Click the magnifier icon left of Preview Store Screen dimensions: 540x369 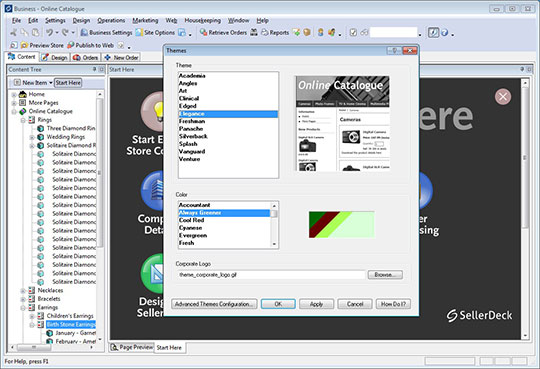(13, 45)
